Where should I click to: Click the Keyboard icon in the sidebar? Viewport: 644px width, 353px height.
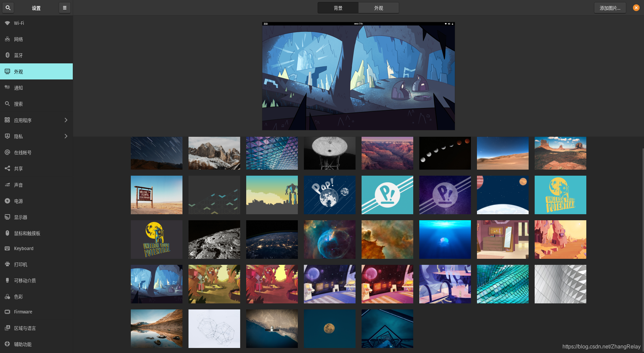tap(7, 248)
